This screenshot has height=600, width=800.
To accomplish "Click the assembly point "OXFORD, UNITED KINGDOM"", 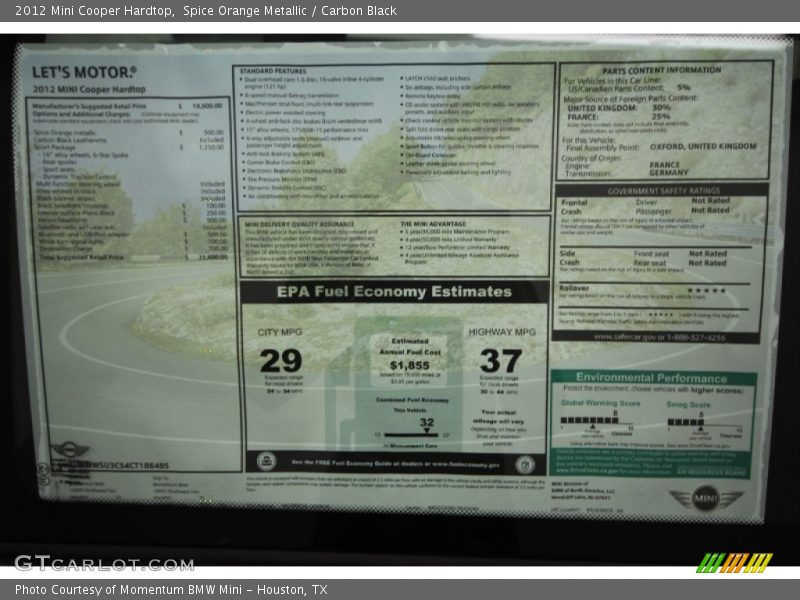I will [x=703, y=146].
